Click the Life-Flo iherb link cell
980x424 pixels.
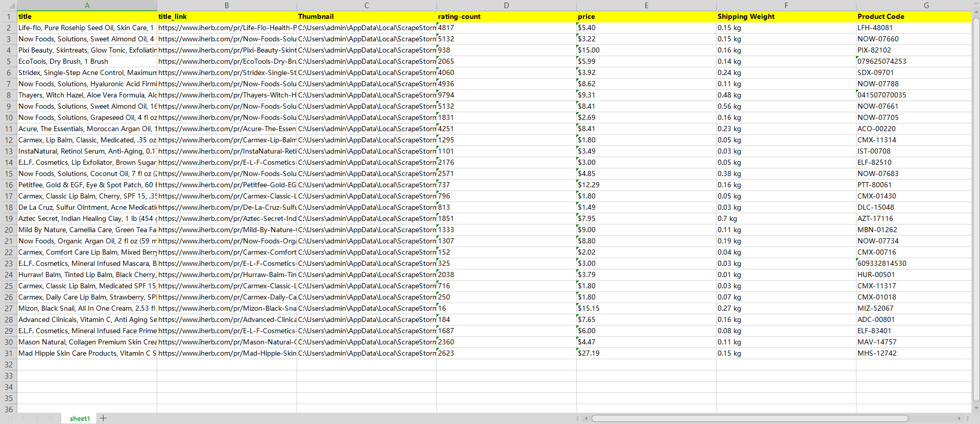(x=227, y=28)
